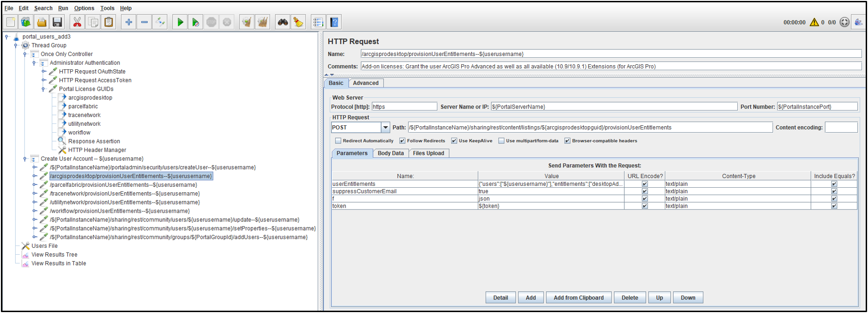Image resolution: width=868 pixels, height=313 pixels.
Task: Collapse the Create User Account controller node
Action: coord(25,159)
